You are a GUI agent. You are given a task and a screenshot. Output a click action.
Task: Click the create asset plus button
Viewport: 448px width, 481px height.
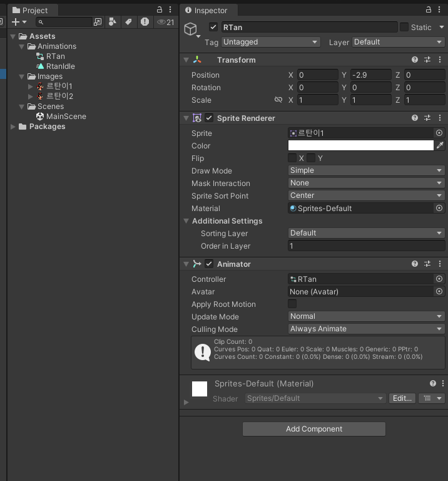pyautogui.click(x=16, y=22)
